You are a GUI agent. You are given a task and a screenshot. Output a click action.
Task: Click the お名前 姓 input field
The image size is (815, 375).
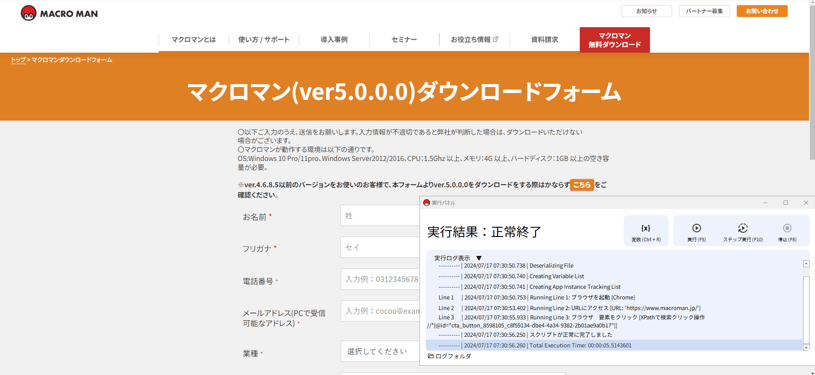click(x=380, y=215)
